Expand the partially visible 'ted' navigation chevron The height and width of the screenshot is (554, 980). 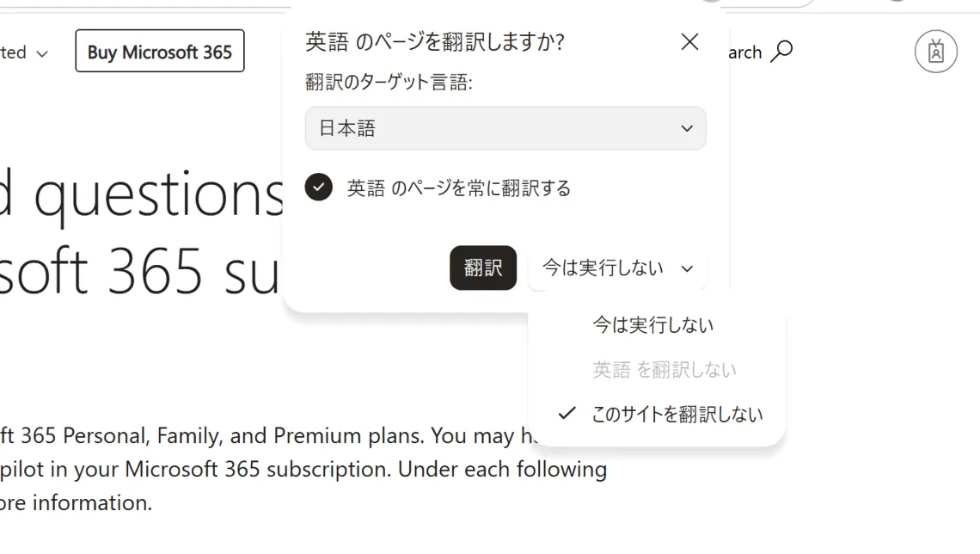pyautogui.click(x=42, y=53)
